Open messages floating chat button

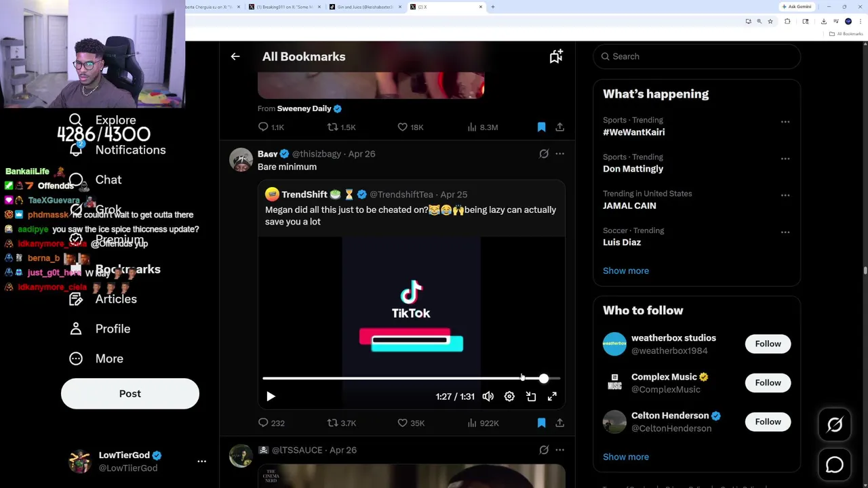[835, 465]
